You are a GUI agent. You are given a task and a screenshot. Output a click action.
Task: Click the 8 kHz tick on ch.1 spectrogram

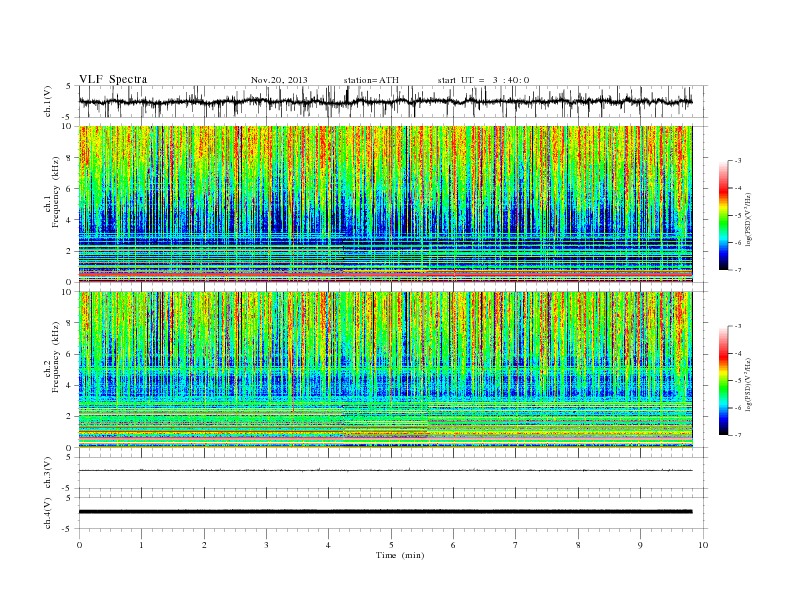(70, 158)
